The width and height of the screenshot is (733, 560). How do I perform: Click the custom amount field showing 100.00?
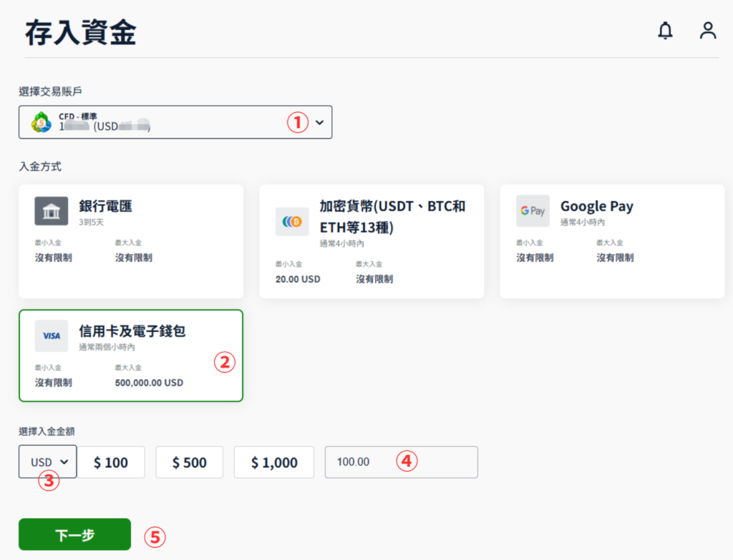(401, 462)
